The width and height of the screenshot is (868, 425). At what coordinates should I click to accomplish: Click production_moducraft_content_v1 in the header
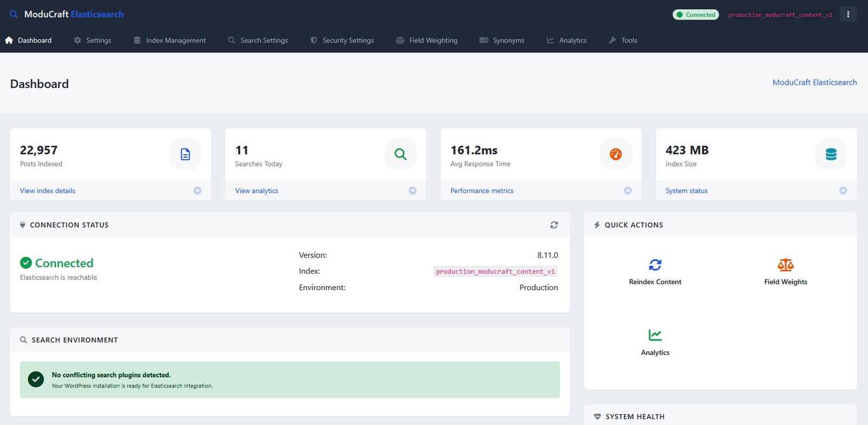click(780, 15)
